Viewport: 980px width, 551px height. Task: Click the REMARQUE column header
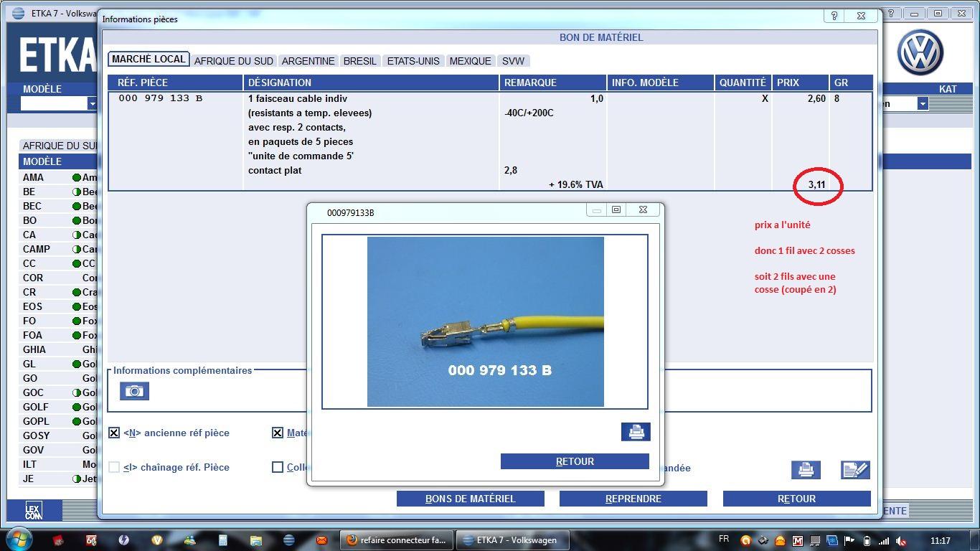(x=553, y=83)
